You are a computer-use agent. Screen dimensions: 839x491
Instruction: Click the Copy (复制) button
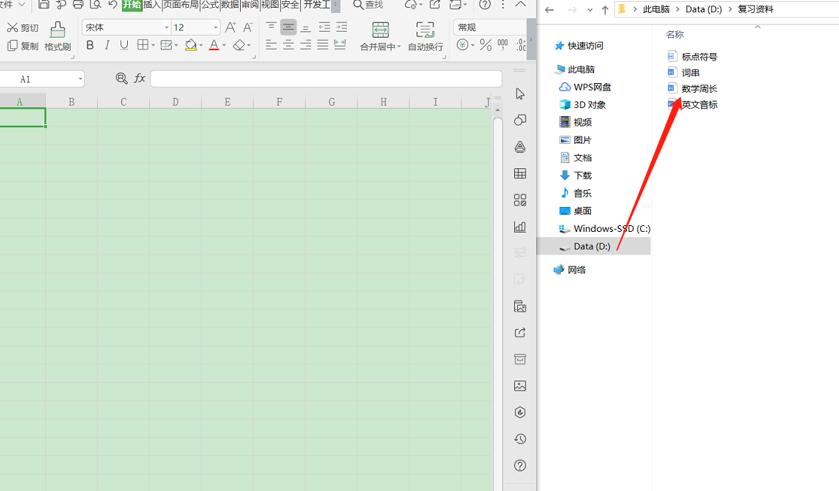click(23, 46)
